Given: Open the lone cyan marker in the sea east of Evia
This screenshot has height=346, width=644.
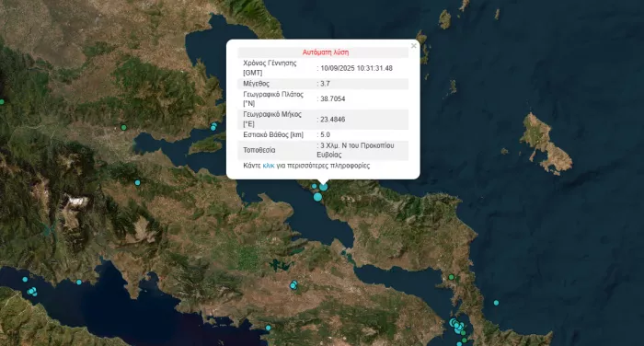Looking at the screenshot, I should 496,303.
